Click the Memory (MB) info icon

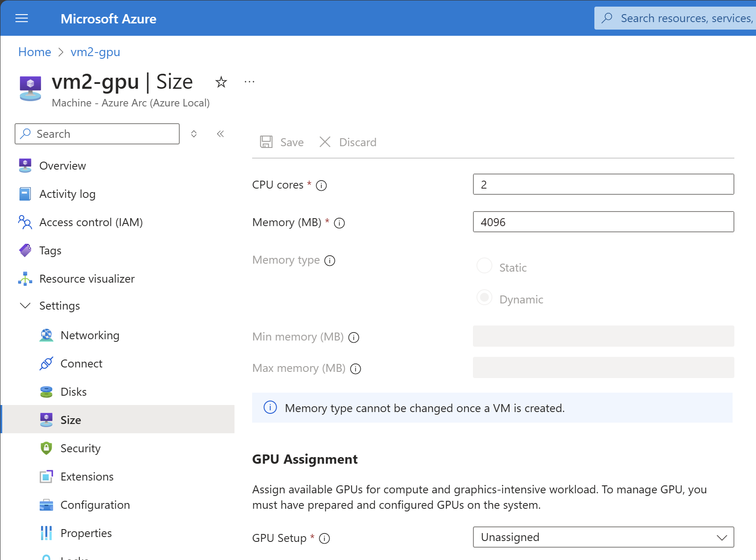click(339, 223)
